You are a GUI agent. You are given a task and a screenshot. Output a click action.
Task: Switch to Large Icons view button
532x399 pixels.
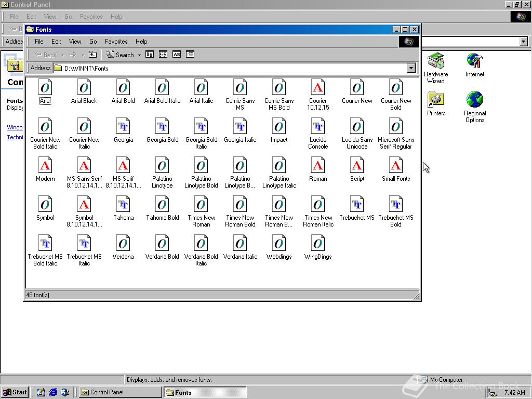point(150,54)
